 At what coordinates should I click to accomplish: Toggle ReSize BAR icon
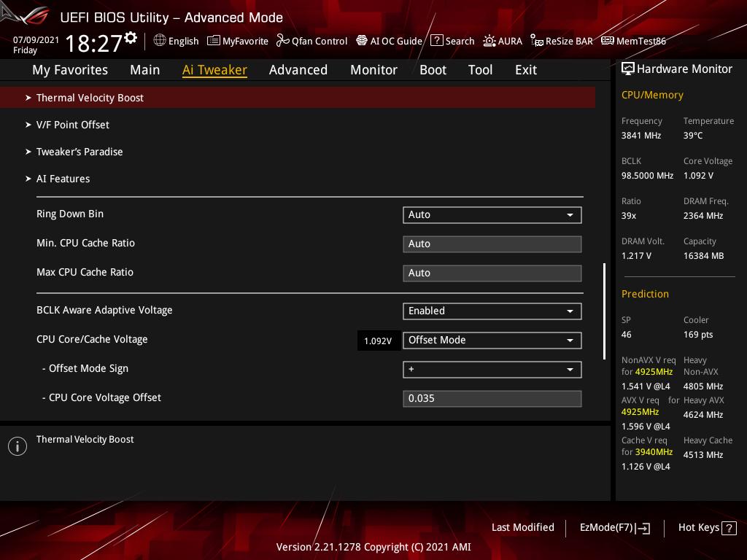(x=537, y=41)
